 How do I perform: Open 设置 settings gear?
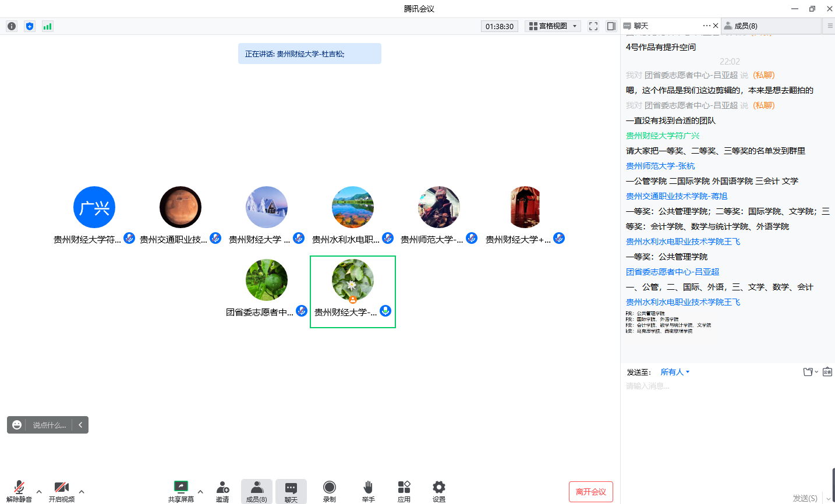(x=439, y=491)
